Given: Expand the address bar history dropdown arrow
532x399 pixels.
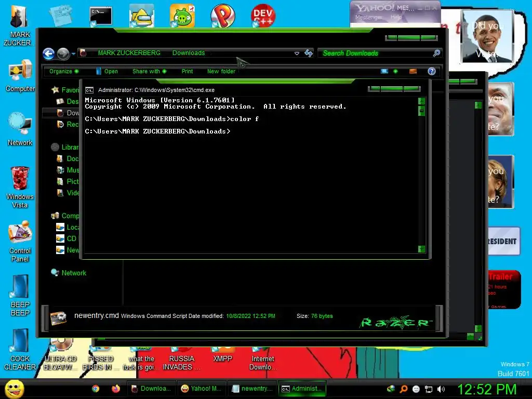Looking at the screenshot, I should 297,54.
